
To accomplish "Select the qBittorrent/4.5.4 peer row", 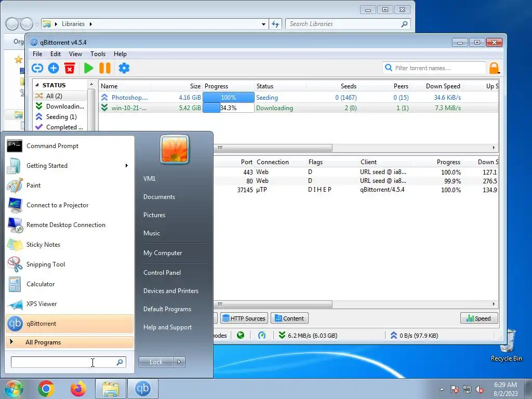I will pos(355,190).
